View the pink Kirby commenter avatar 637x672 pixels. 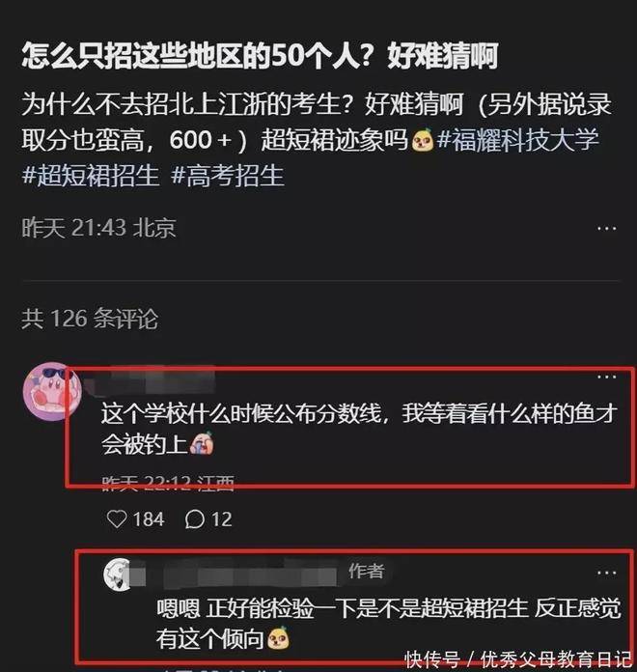(52, 391)
